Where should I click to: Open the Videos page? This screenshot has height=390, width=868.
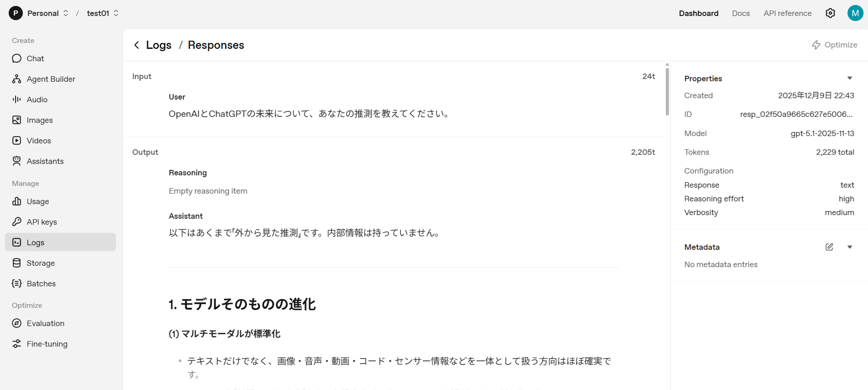38,141
